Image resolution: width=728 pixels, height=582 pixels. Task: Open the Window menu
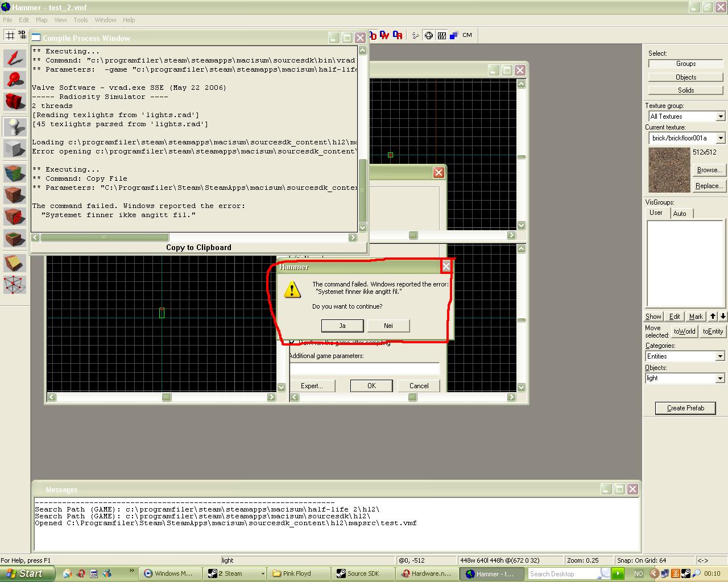(105, 20)
